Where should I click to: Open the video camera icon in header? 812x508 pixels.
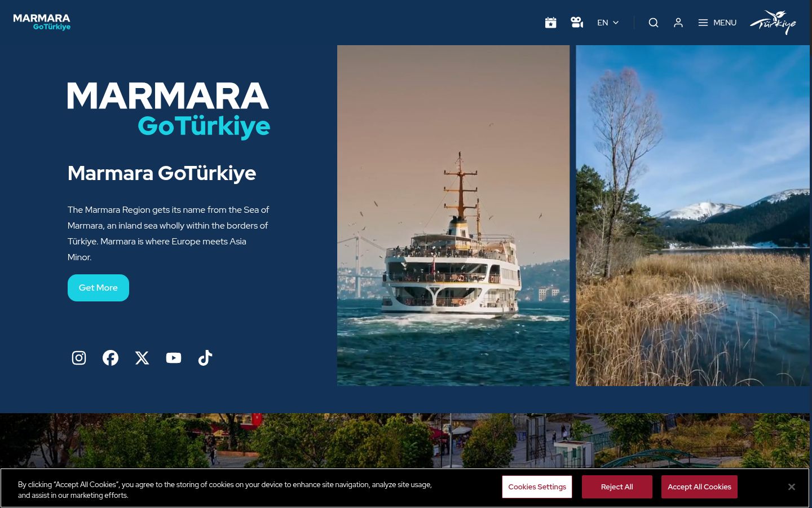[x=577, y=23]
